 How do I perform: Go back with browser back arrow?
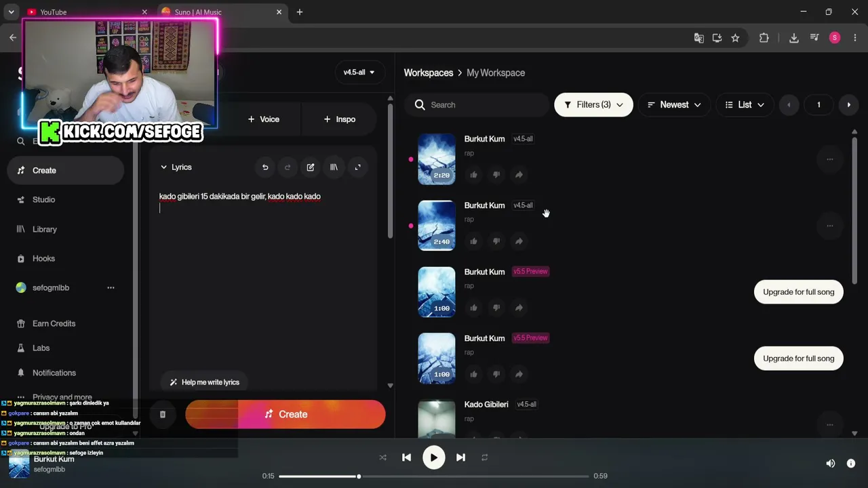[13, 38]
